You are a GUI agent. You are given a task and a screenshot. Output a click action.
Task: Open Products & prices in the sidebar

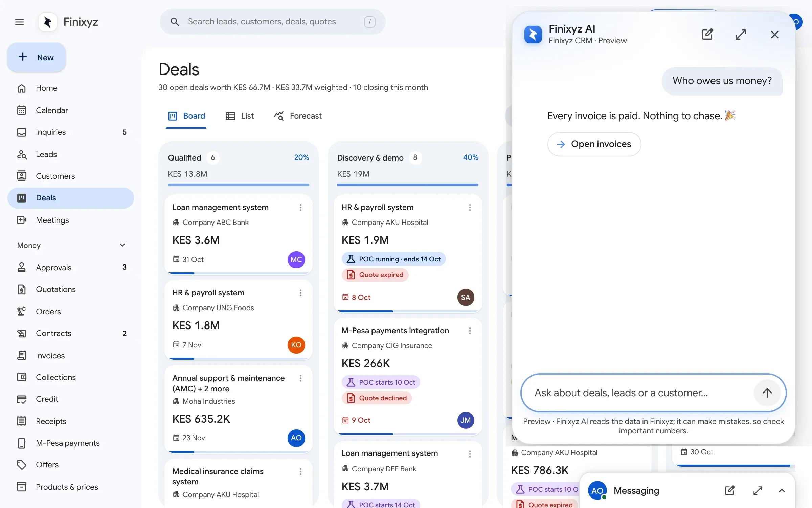[70, 487]
